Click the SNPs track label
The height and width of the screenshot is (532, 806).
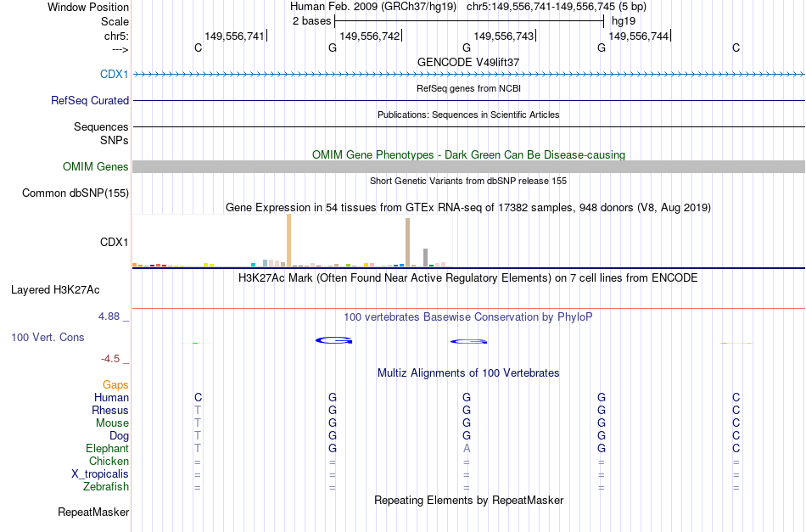[115, 140]
